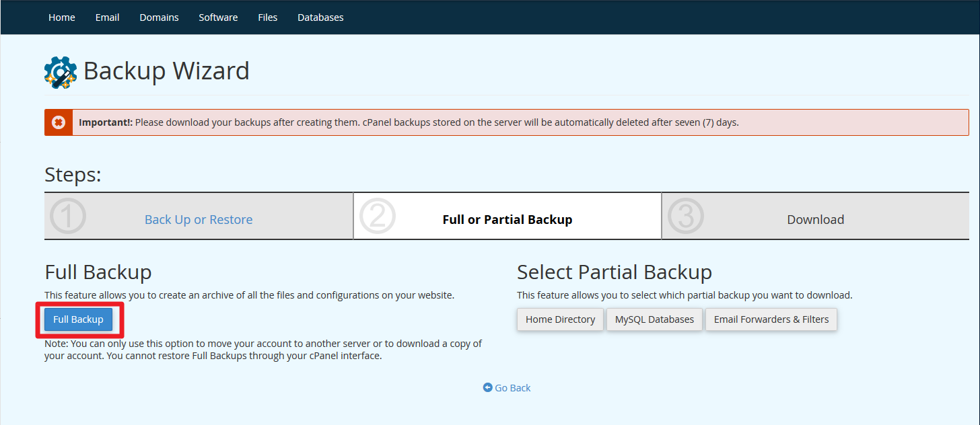Click the Backup Wizard page heading

click(166, 71)
